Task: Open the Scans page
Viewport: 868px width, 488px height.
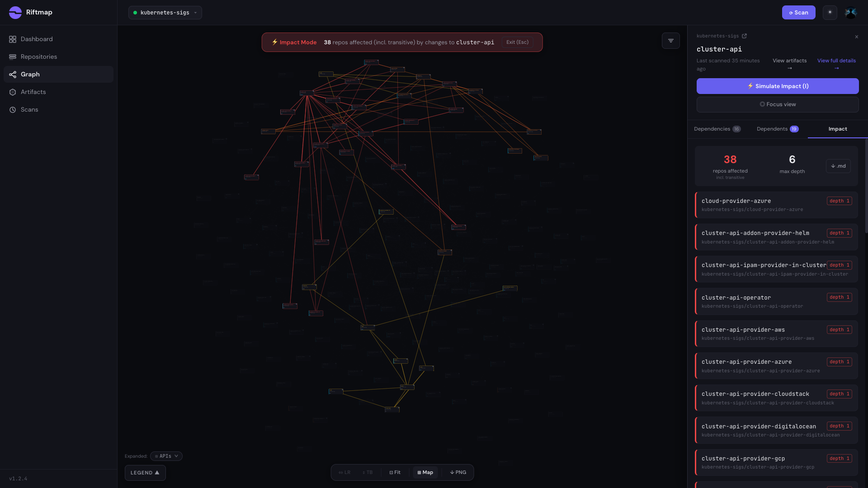Action: point(58,110)
